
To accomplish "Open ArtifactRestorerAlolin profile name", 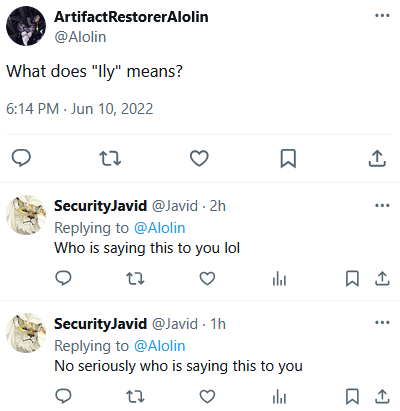I will tap(131, 17).
